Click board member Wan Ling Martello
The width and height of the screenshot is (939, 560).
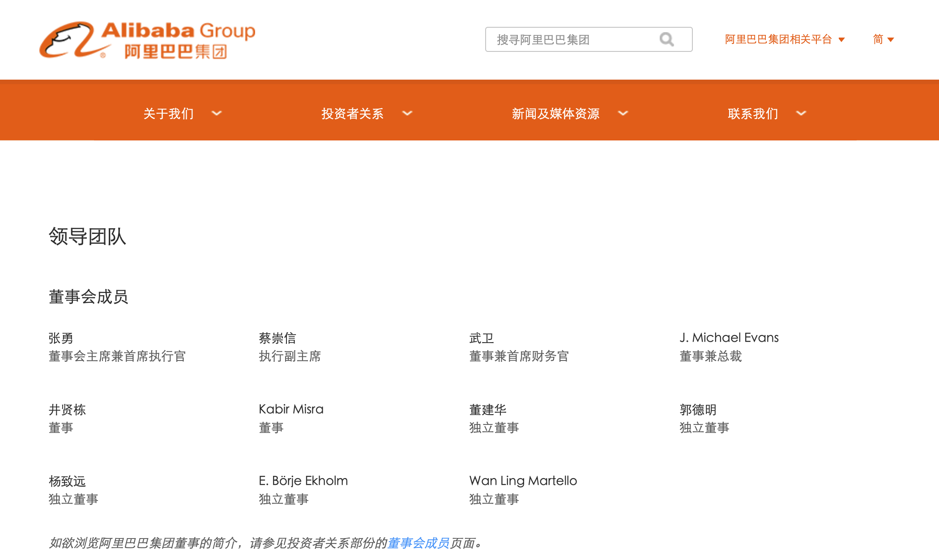click(523, 481)
